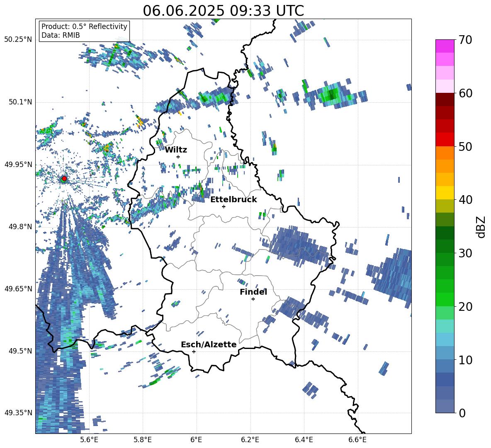
Task: Click the Ettelbruck city label
Action: [233, 200]
